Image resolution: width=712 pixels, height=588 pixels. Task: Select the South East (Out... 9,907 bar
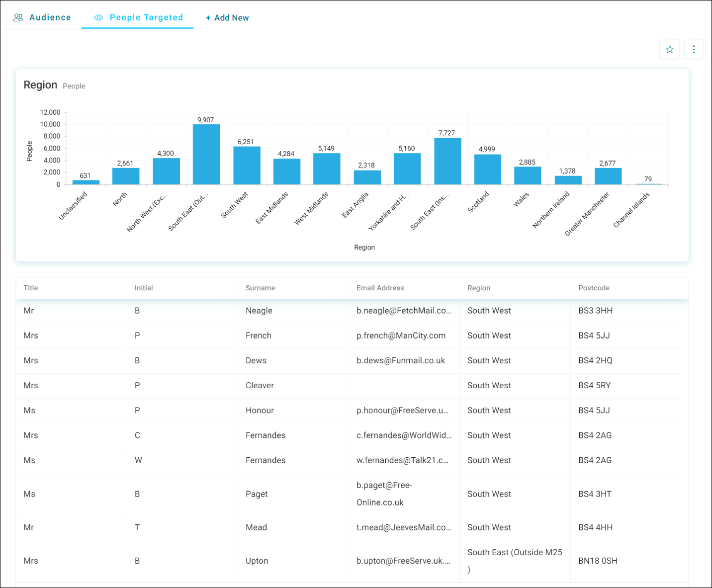click(206, 155)
